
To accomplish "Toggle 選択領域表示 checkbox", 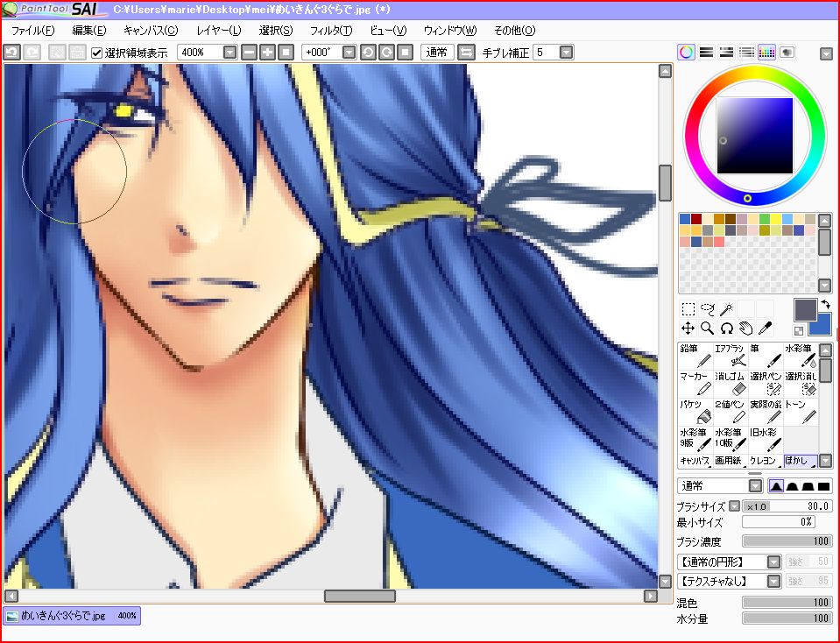I will coord(96,53).
